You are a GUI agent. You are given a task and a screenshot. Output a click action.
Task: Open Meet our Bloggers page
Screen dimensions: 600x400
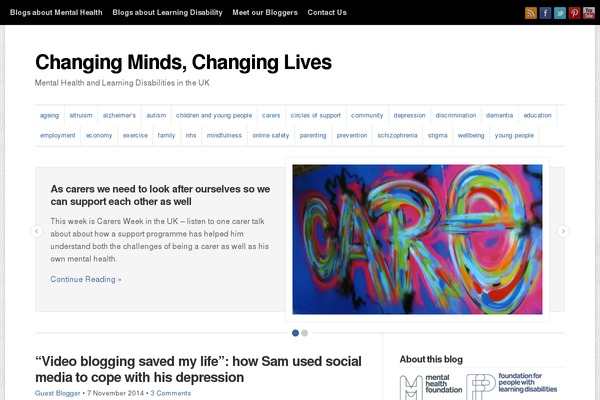click(x=265, y=13)
